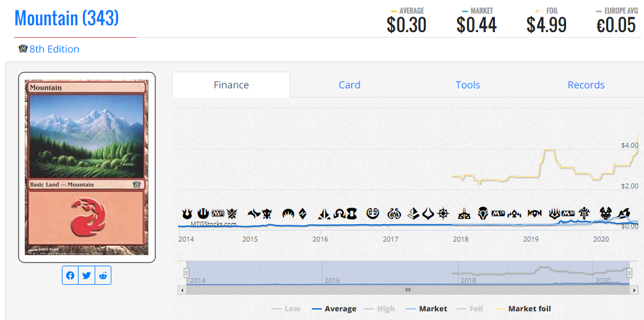644x320 pixels.
Task: Click the War of the Spark marker
Action: pyautogui.click(x=554, y=214)
